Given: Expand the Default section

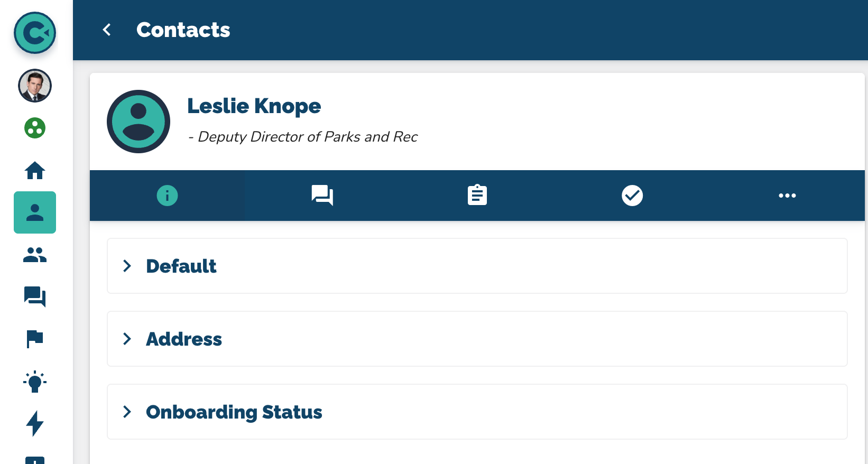Looking at the screenshot, I should pyautogui.click(x=181, y=266).
